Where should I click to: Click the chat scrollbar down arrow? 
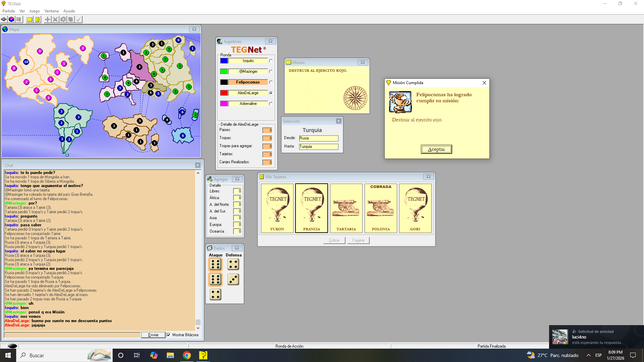click(x=198, y=328)
